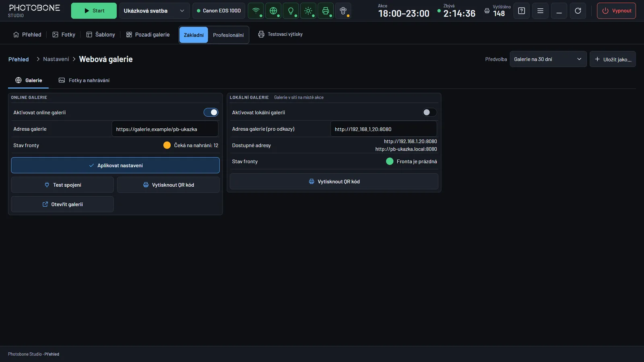This screenshot has width=644, height=362.
Task: Open help with the question mark icon
Action: coord(522,11)
